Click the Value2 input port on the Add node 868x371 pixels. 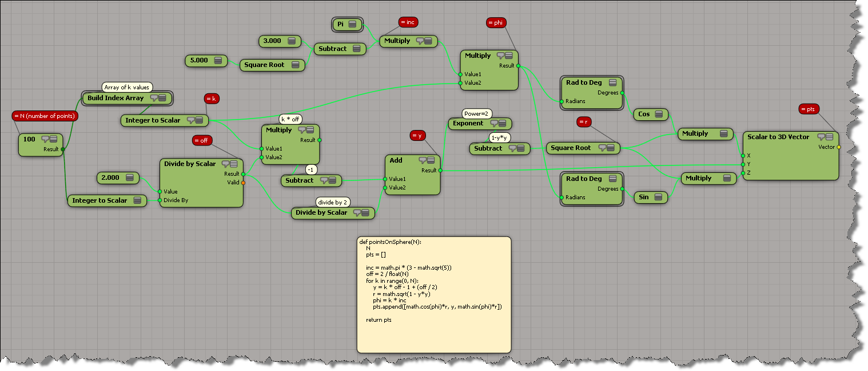tap(385, 187)
